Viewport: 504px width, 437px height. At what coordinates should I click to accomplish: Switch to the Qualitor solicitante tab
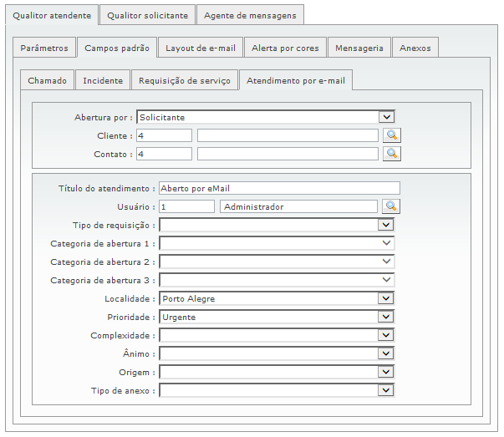click(148, 15)
